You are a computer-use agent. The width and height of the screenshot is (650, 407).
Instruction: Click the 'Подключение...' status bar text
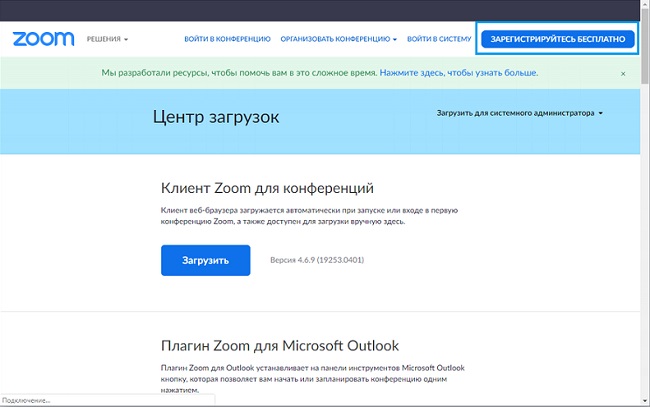(26, 401)
